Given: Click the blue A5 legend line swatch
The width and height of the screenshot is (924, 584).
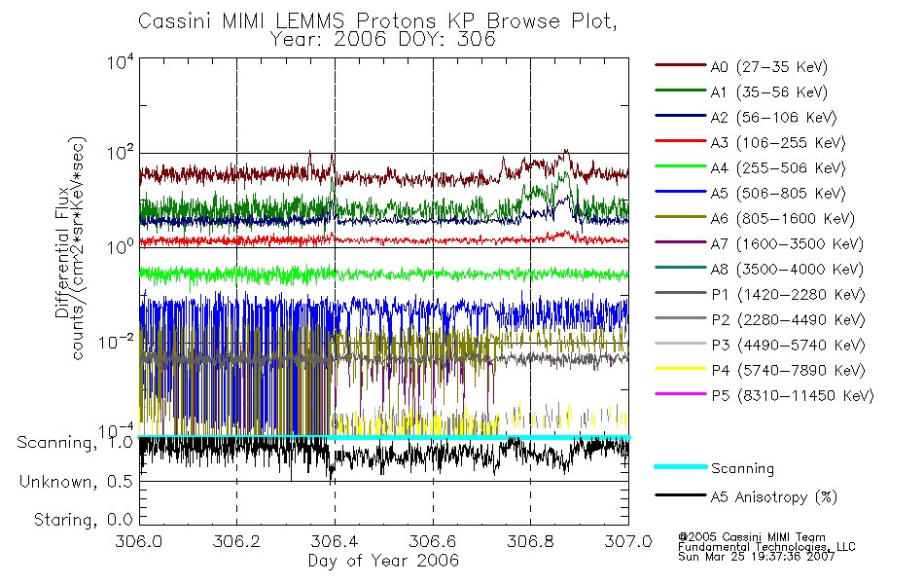Looking at the screenshot, I should (681, 192).
